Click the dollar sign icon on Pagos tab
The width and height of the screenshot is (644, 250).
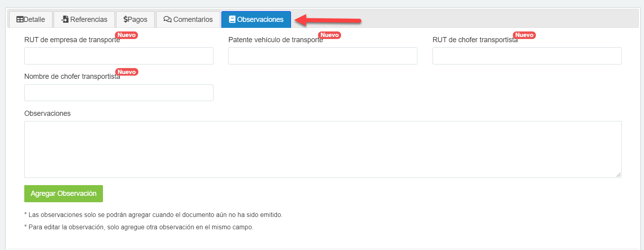(x=126, y=20)
